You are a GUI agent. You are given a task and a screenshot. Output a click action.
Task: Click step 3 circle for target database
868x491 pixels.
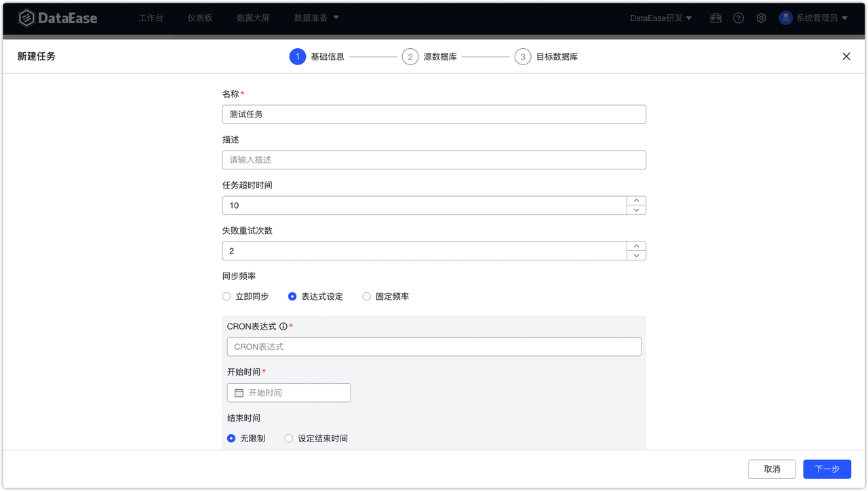pos(522,57)
